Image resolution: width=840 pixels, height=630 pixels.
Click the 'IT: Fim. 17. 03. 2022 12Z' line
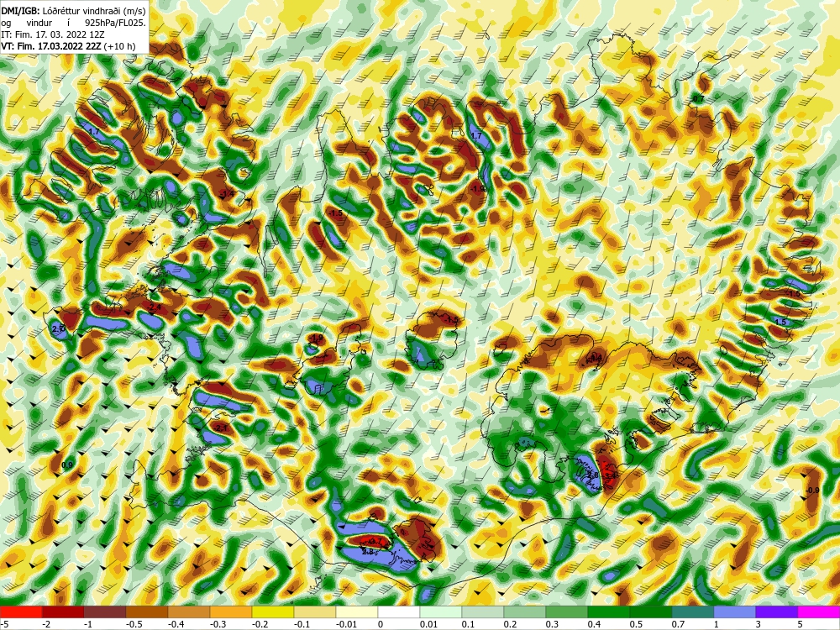[52, 34]
